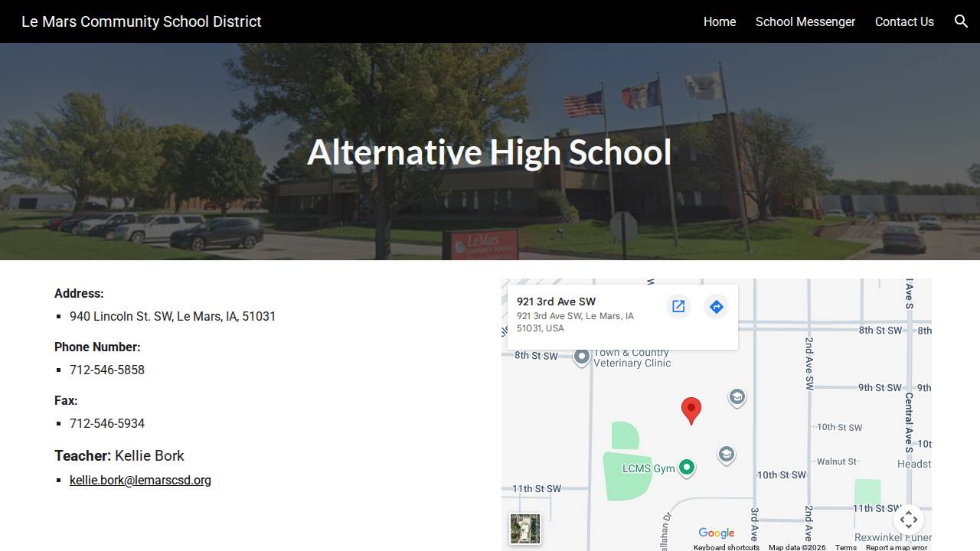The height and width of the screenshot is (551, 980).
Task: Select the red 921 3rd Ave SW pin
Action: coord(691,411)
